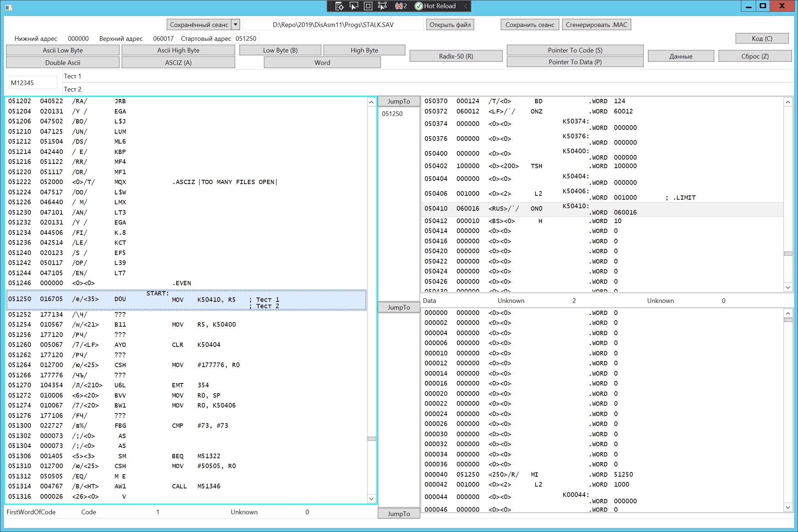Apply Pointer To Code (S) format

[575, 50]
